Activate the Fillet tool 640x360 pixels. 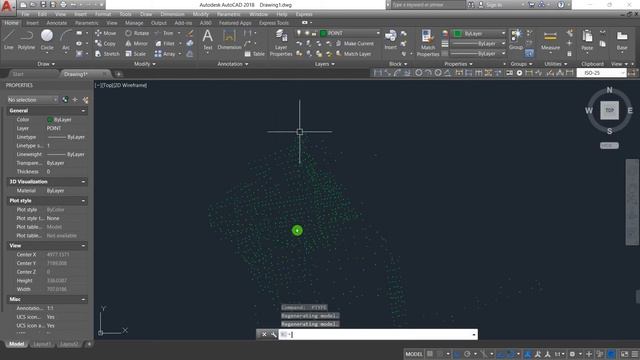[165, 43]
